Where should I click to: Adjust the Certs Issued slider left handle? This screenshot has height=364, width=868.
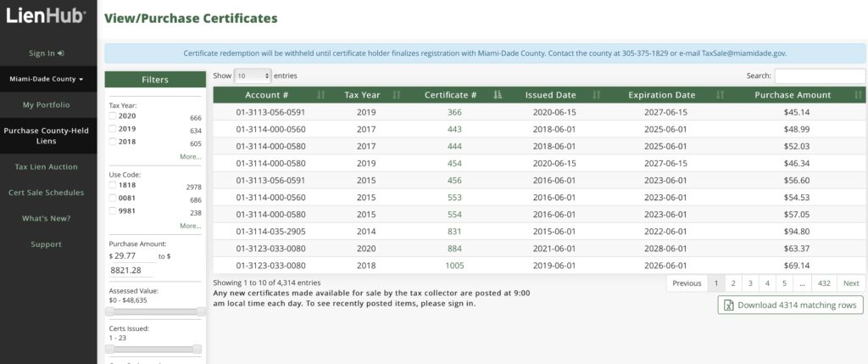(109, 349)
